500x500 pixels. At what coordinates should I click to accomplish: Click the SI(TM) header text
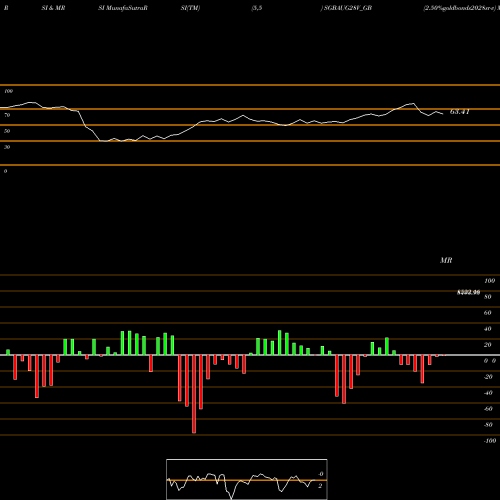(x=190, y=8)
